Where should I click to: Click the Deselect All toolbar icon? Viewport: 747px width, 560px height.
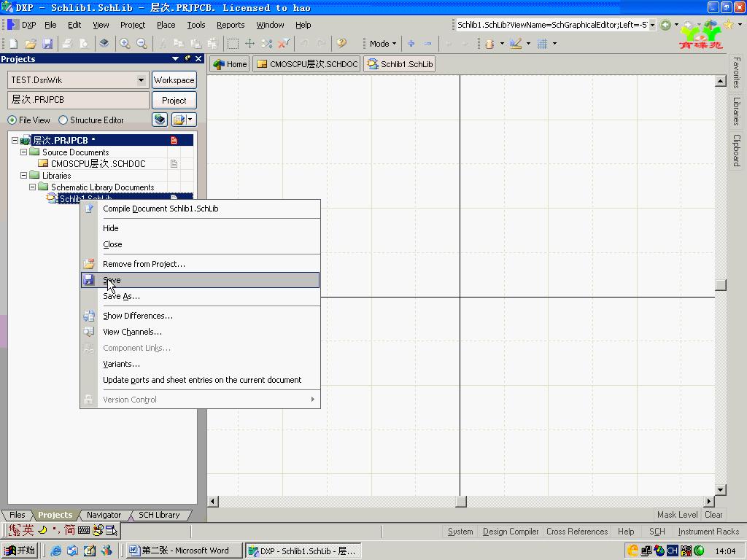267,44
